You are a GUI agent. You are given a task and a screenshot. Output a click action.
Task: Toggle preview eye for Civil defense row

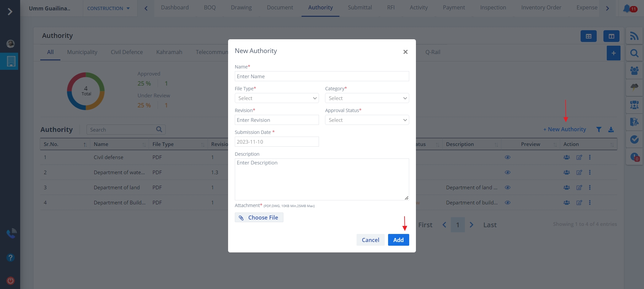[x=507, y=157]
